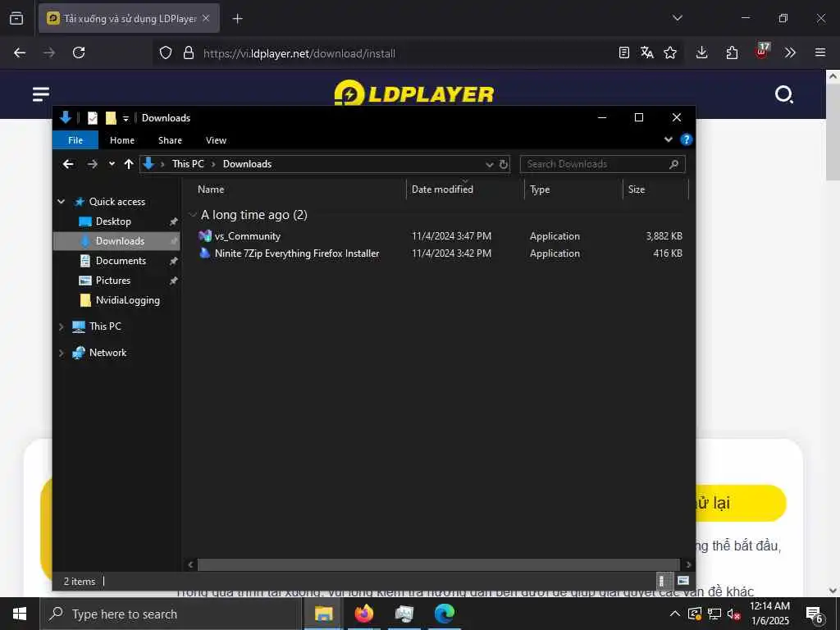
Task: Reload the LDPlayer page in Firefox
Action: click(79, 52)
